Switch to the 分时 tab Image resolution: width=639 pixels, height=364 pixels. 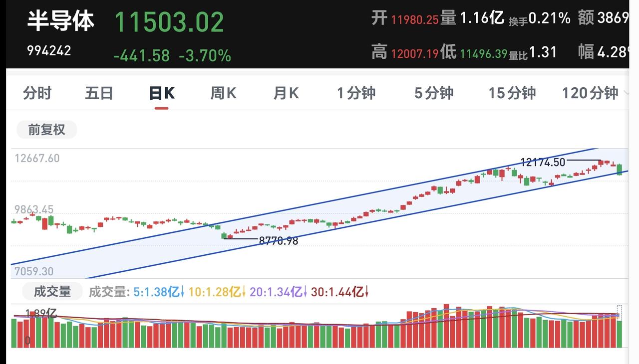(37, 93)
